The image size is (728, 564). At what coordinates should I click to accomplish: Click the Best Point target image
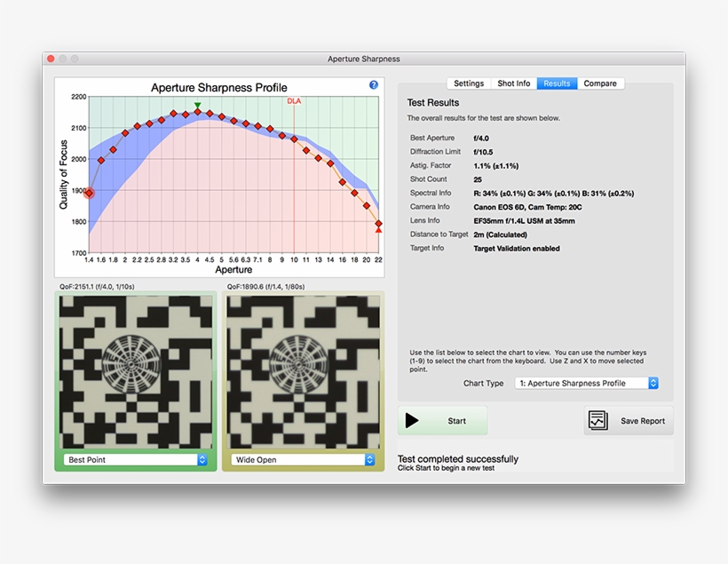tap(136, 372)
